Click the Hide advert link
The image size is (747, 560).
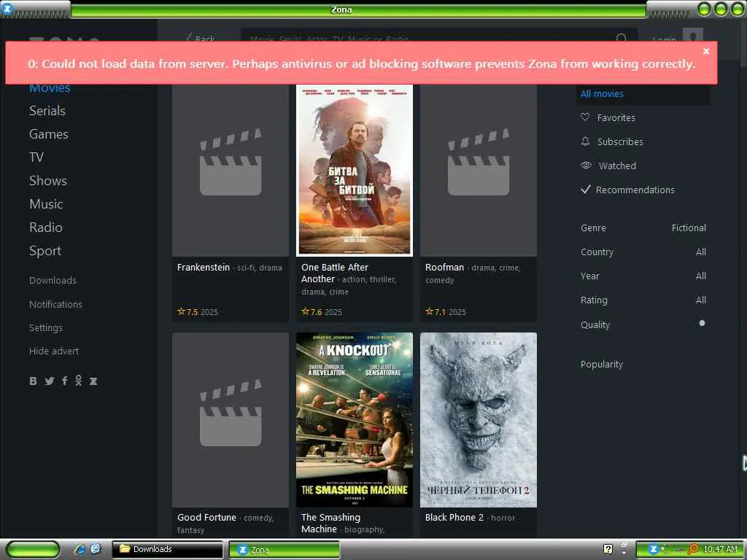54,351
